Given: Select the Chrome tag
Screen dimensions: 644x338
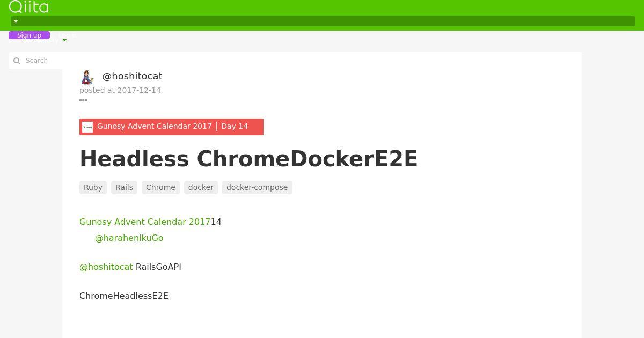Looking at the screenshot, I should click(160, 187).
